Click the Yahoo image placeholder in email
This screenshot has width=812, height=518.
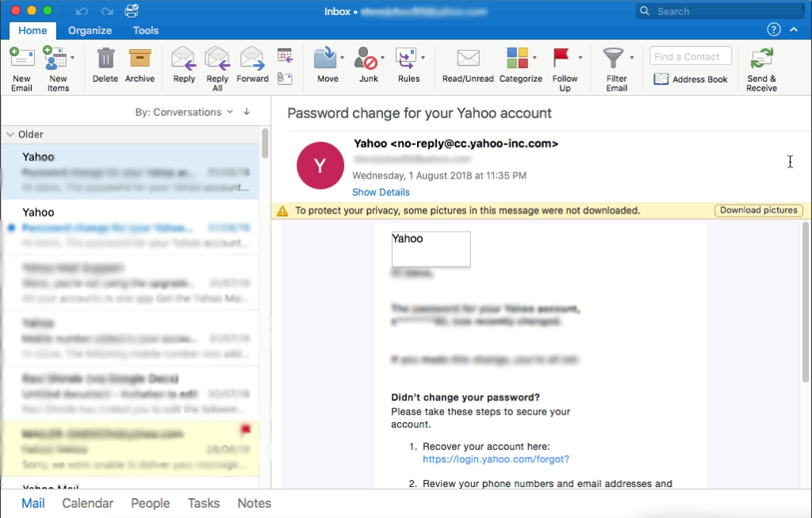click(x=431, y=249)
